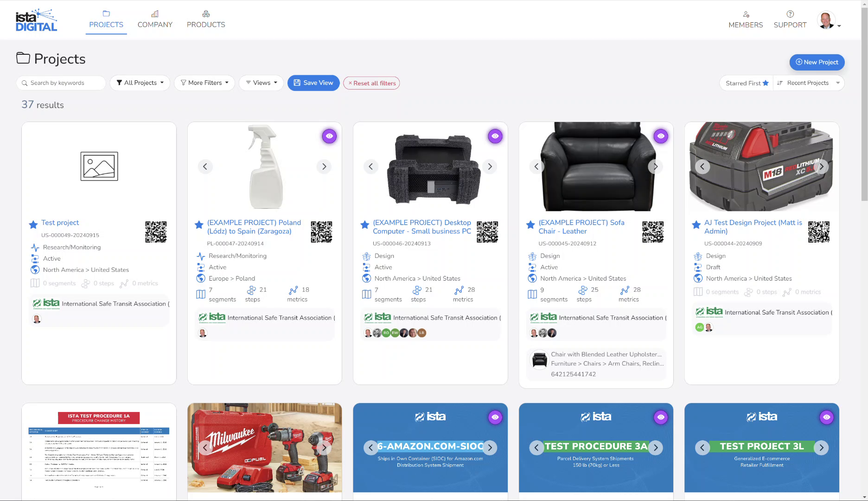This screenshot has width=868, height=501.
Task: Click the AG member avatar on AJ project
Action: (699, 328)
